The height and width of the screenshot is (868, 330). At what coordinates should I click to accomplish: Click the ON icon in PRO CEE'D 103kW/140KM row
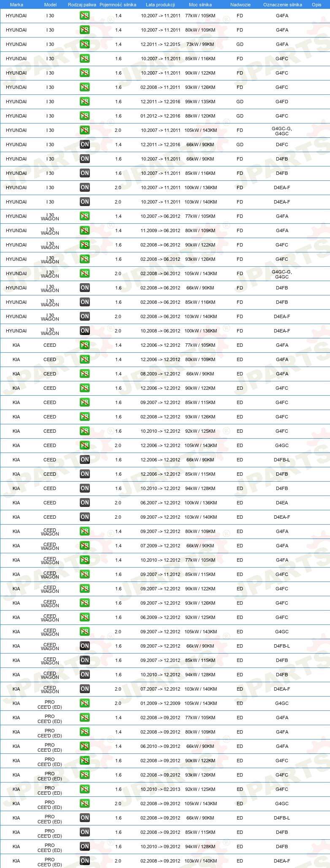pyautogui.click(x=84, y=861)
